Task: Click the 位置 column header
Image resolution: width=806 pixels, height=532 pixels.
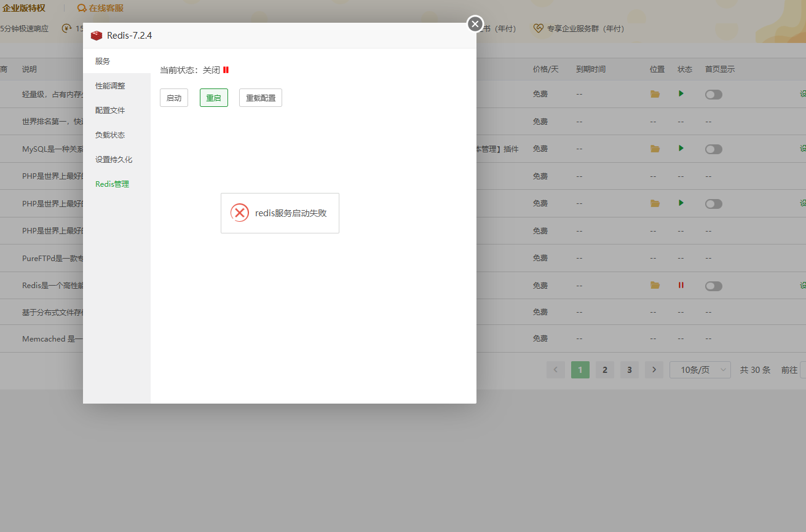Action: click(x=657, y=69)
